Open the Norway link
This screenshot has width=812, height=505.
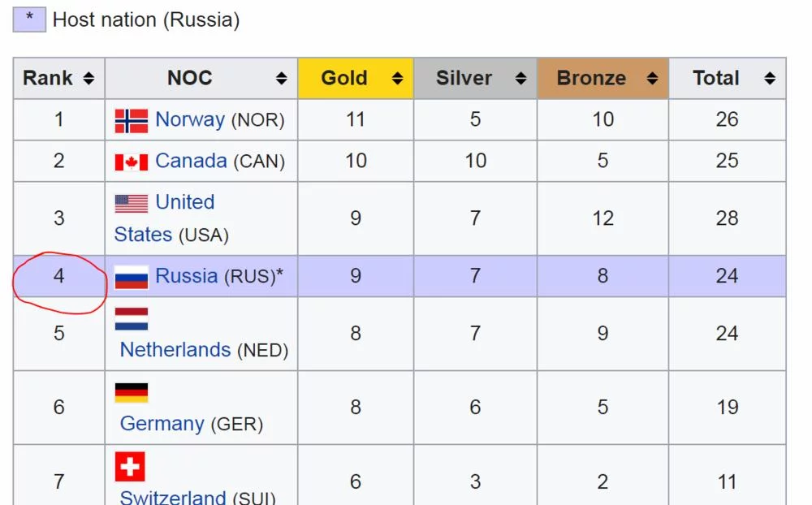pos(190,120)
